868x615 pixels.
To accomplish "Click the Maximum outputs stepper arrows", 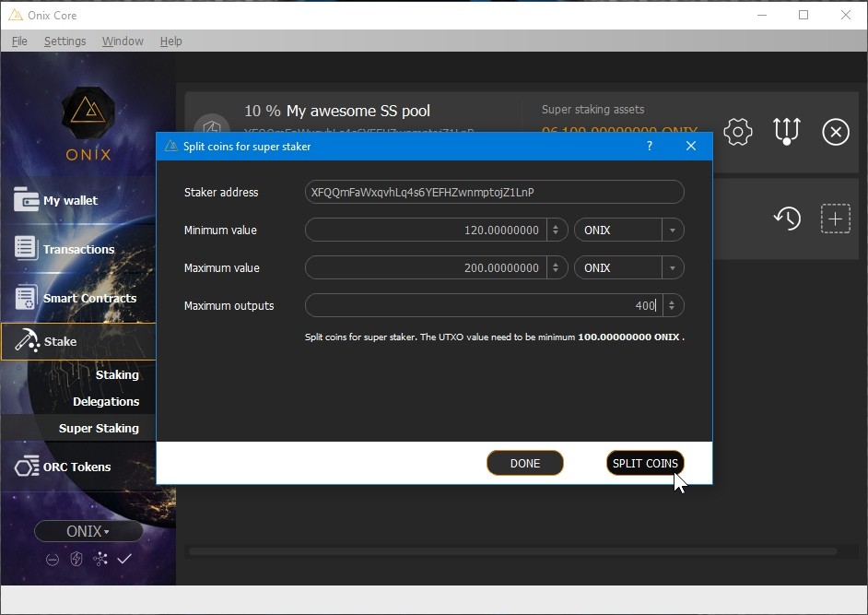I will 672,305.
